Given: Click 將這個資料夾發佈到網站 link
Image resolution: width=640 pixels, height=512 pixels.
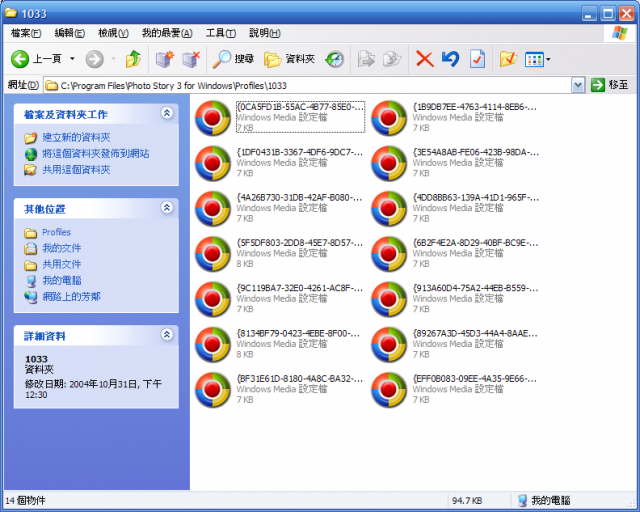Looking at the screenshot, I should coord(96,154).
